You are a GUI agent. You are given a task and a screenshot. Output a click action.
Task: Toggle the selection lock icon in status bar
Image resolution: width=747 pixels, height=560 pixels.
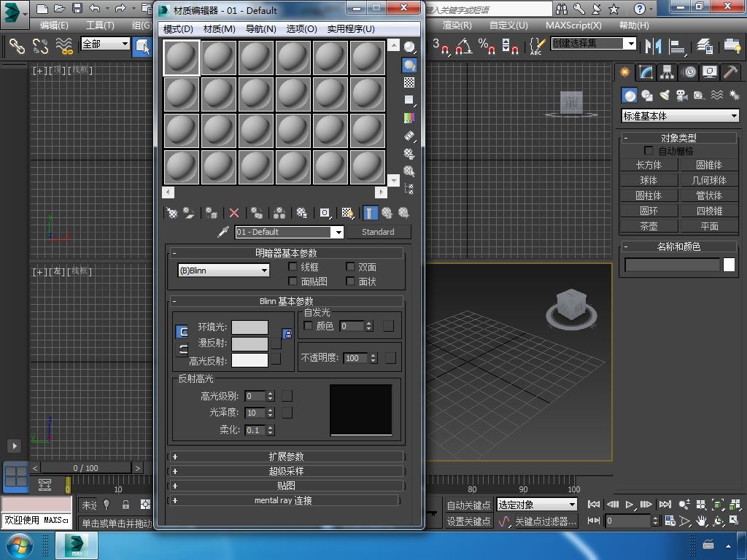coord(125,505)
